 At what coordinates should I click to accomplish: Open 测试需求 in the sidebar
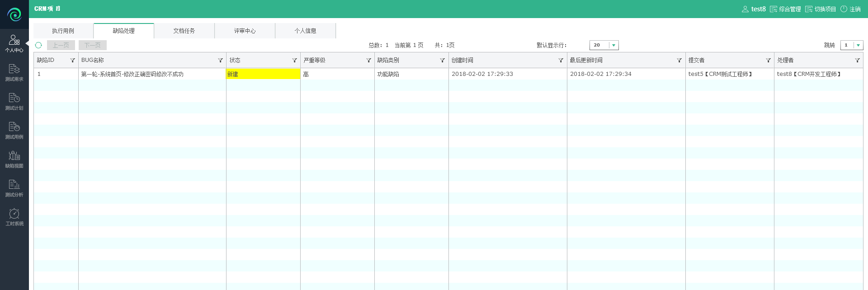click(14, 72)
